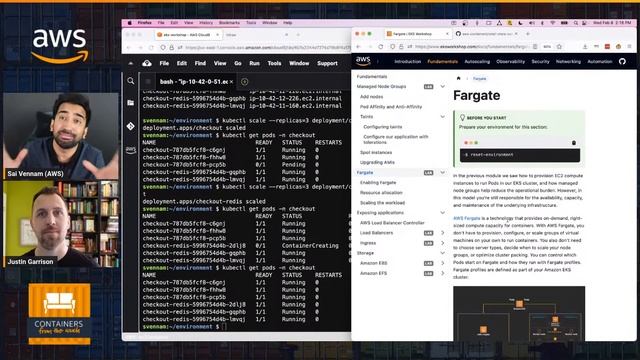Click the workshop URL address field
640x360 pixels.
tap(471, 47)
